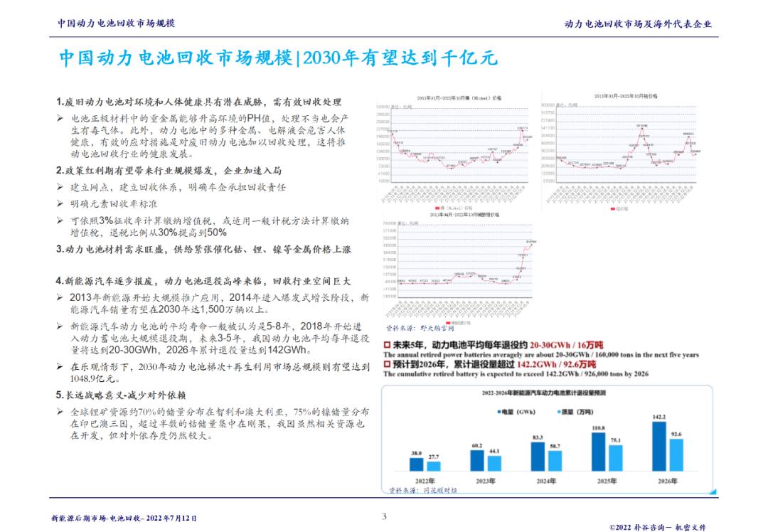Click source note 资料来源：野天鹅官网

click(420, 328)
